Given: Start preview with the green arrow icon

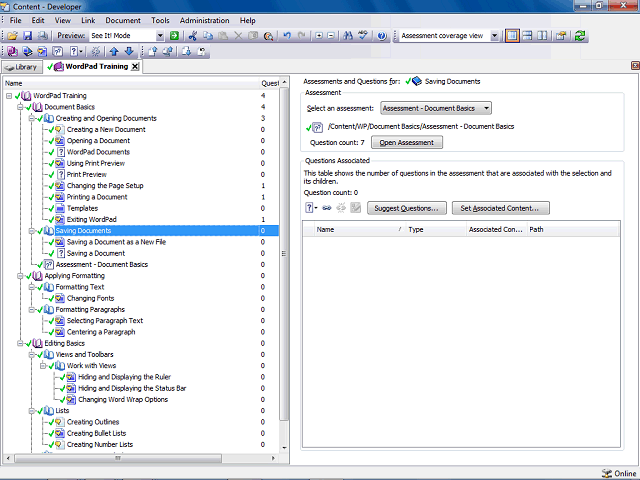Looking at the screenshot, I should (174, 36).
